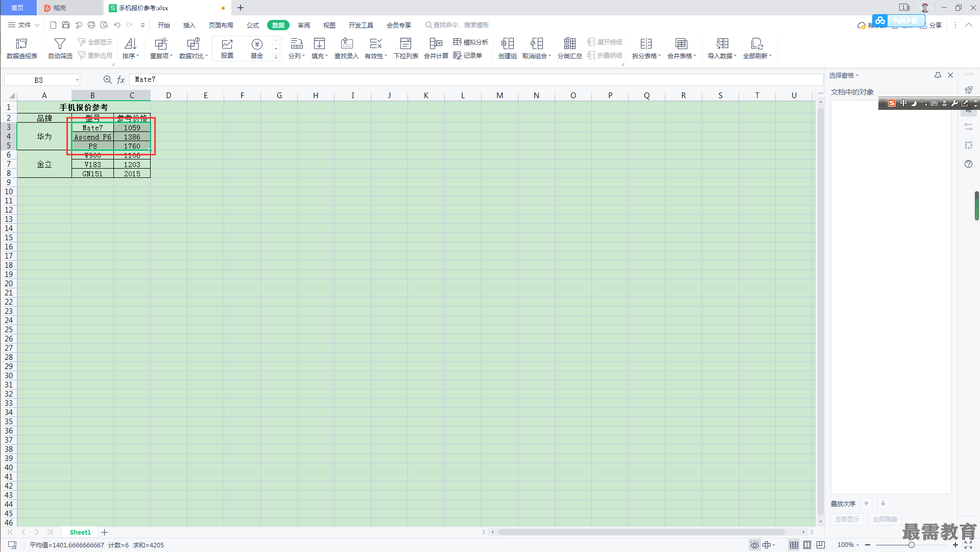The image size is (980, 552).
Task: Add a new sheet with plus button
Action: click(x=104, y=532)
